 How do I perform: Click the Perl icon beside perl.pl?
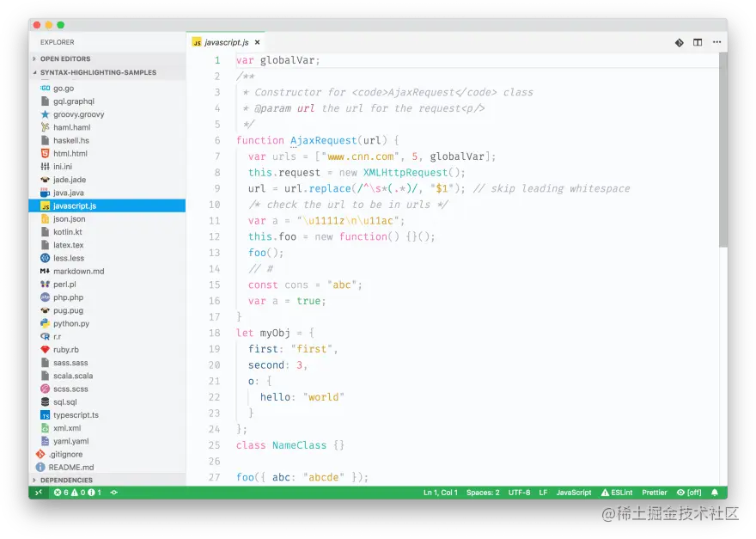tap(45, 285)
